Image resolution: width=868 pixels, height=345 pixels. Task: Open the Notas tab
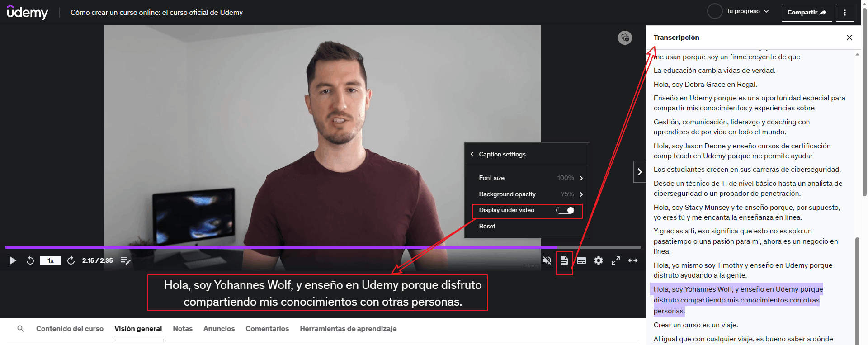(183, 329)
